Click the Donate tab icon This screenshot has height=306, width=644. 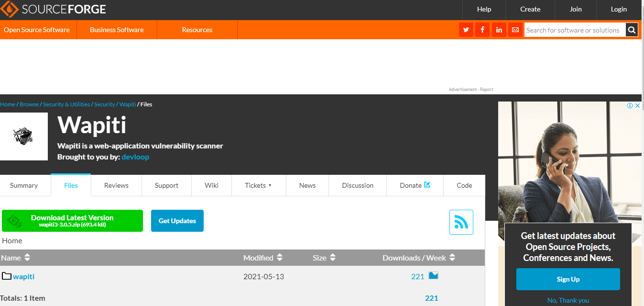coord(427,184)
